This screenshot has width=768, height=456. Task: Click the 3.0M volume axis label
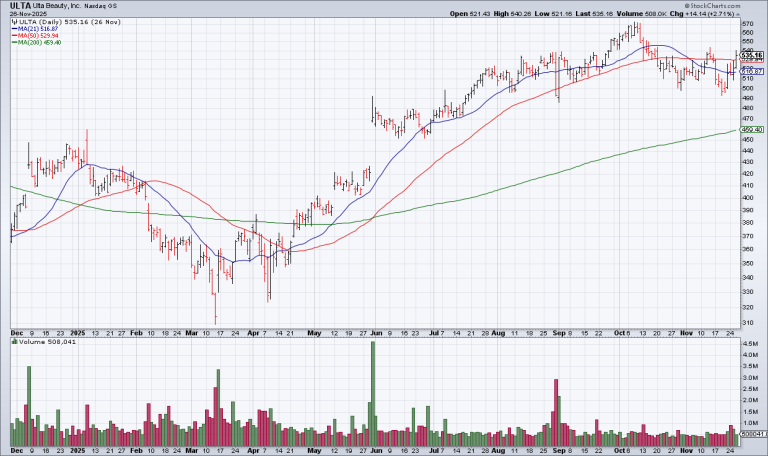(750, 378)
